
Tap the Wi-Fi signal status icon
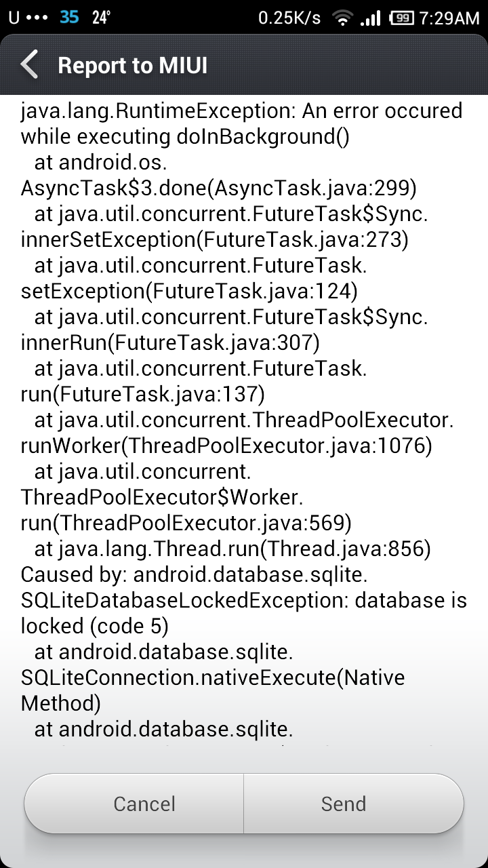click(343, 18)
